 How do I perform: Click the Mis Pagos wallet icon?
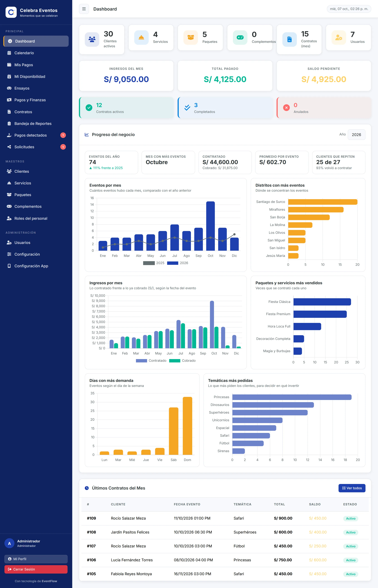(x=9, y=65)
